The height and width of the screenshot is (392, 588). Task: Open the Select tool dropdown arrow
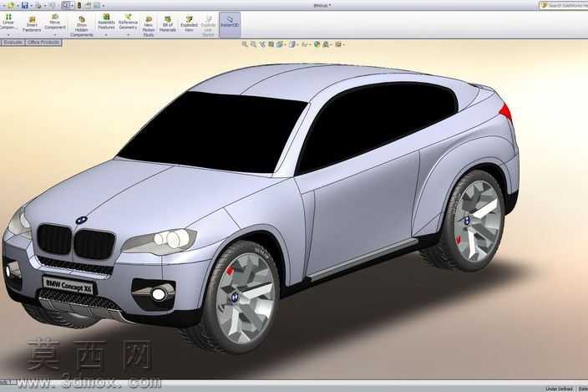point(73,6)
